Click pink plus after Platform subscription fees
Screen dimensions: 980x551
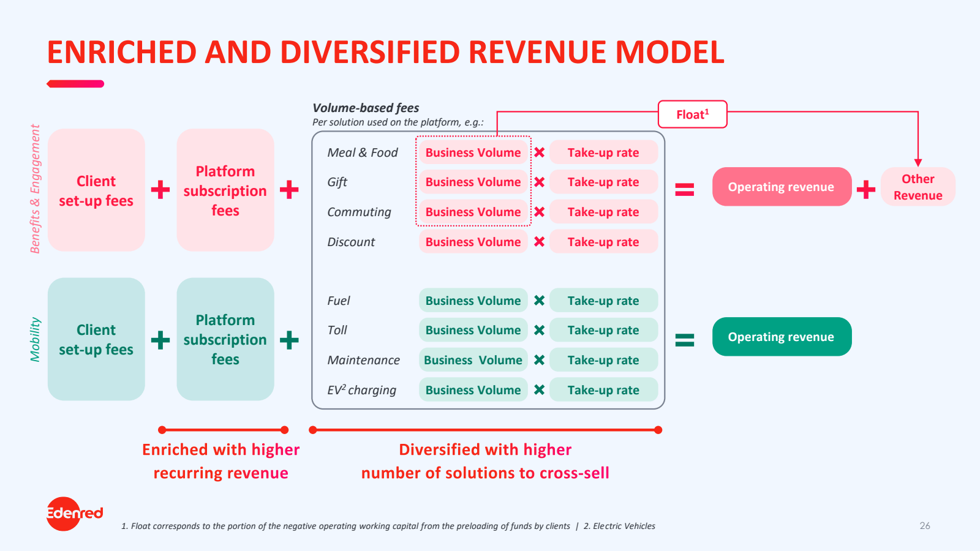(289, 190)
